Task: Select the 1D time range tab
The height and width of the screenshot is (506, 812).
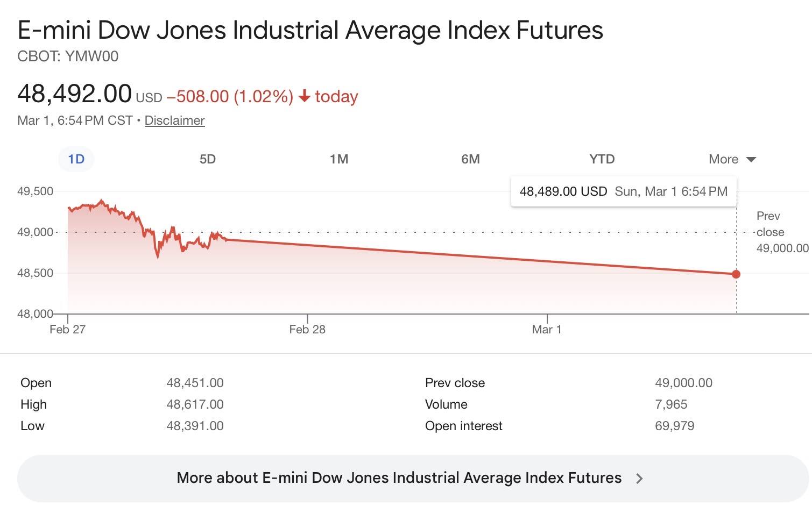Action: (76, 159)
